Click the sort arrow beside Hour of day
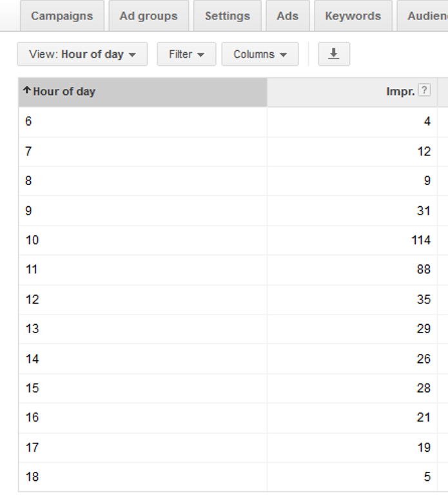Screen dimensions: 448x495 (27, 90)
